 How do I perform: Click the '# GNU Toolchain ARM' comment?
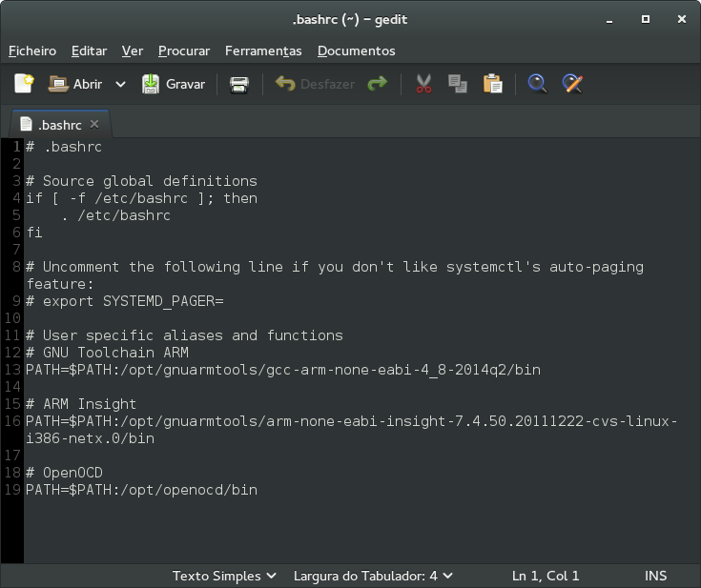click(107, 353)
